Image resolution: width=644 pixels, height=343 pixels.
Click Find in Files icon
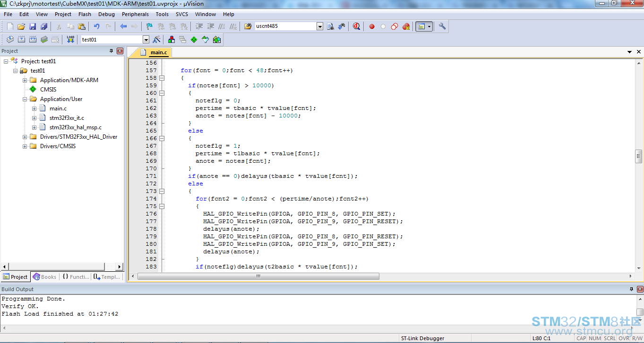(x=248, y=26)
